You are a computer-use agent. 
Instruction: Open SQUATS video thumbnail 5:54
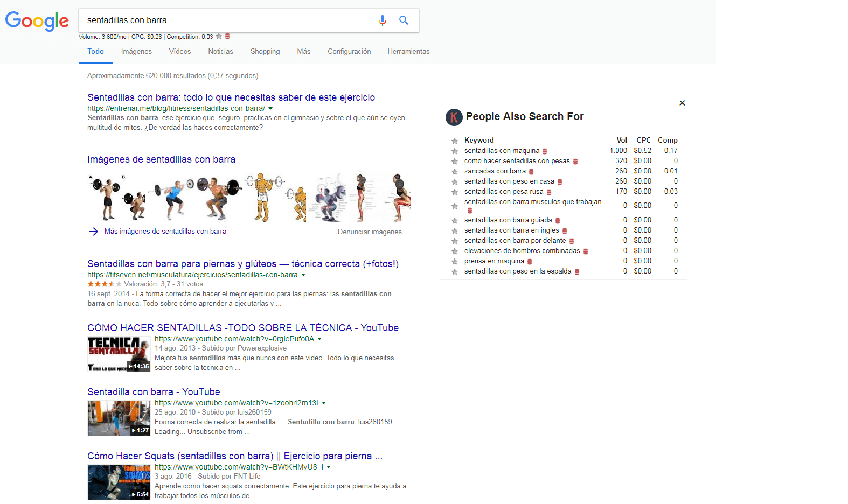[119, 482]
